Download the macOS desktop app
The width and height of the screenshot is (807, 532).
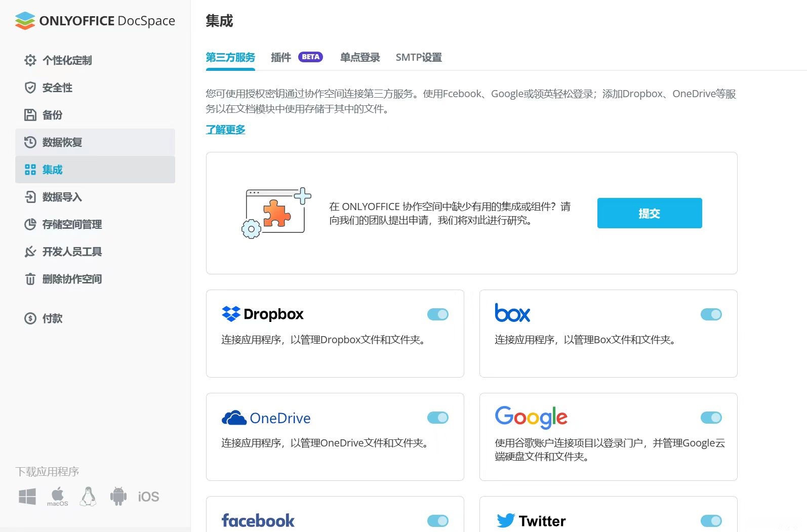[58, 497]
